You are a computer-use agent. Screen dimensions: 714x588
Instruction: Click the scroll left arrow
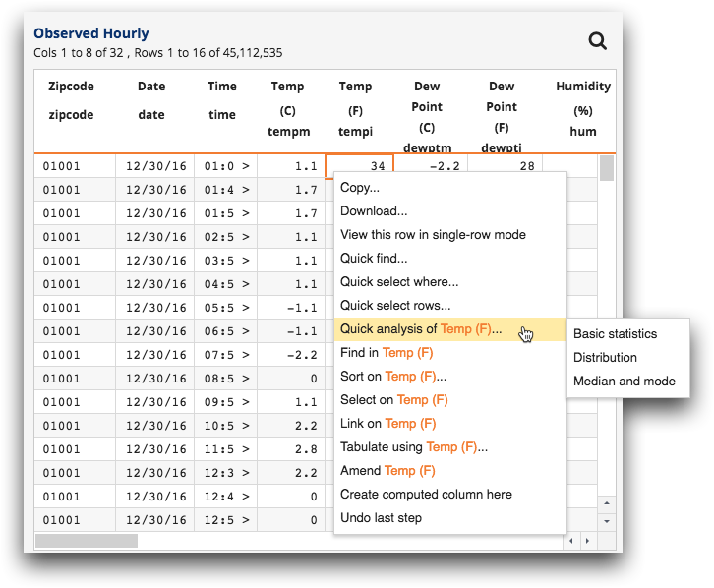pyautogui.click(x=571, y=541)
